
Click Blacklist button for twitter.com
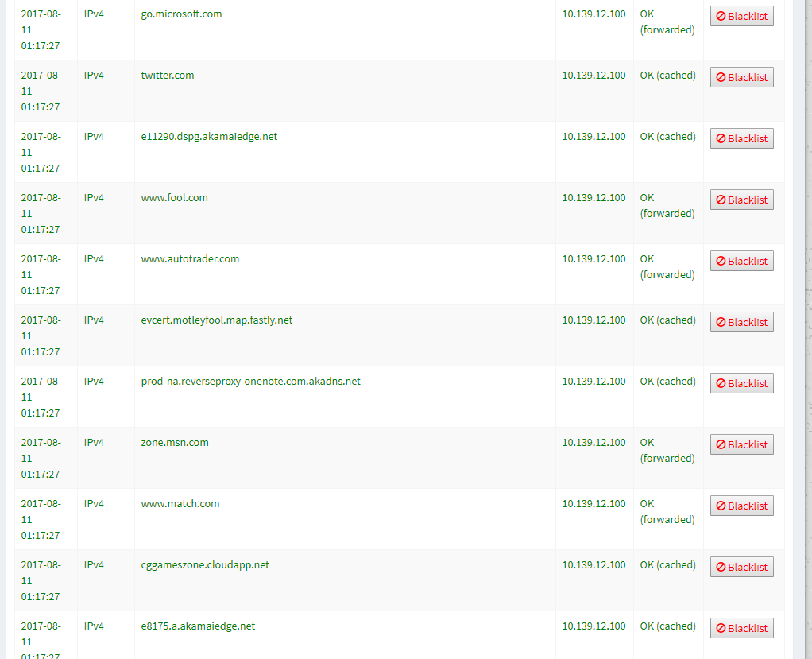[741, 77]
